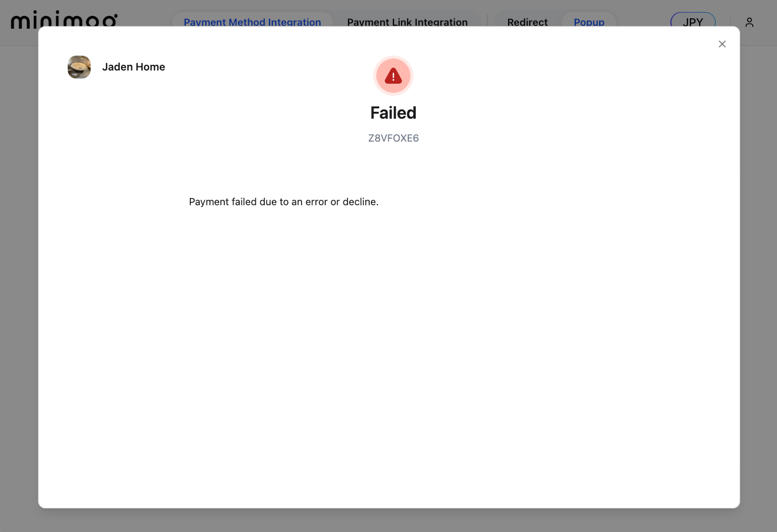Open the user account icon
The width and height of the screenshot is (777, 532).
point(749,22)
